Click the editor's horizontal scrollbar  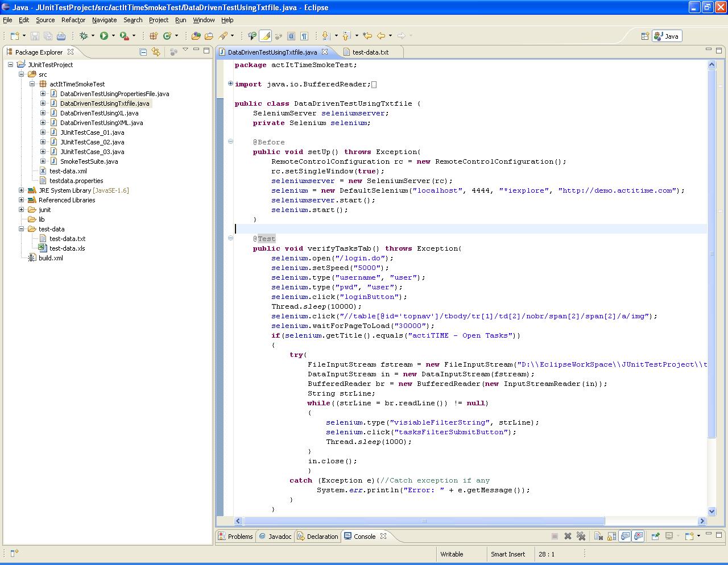tap(424, 521)
